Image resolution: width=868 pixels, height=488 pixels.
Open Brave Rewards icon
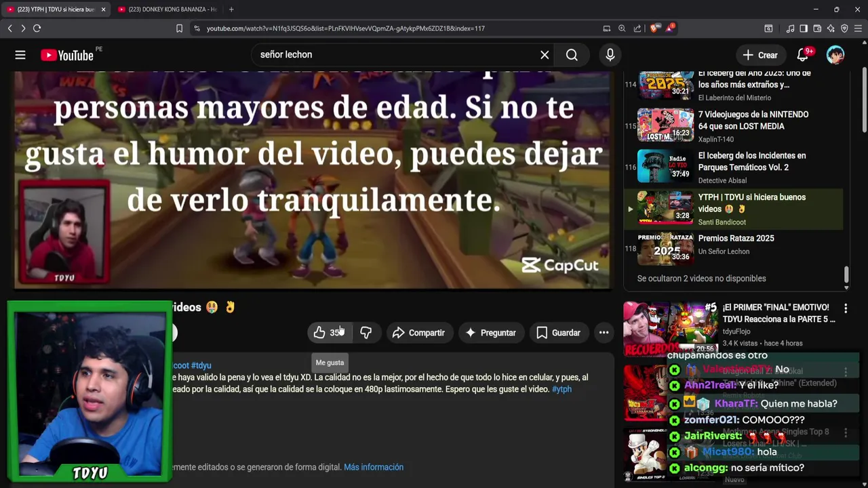(670, 28)
